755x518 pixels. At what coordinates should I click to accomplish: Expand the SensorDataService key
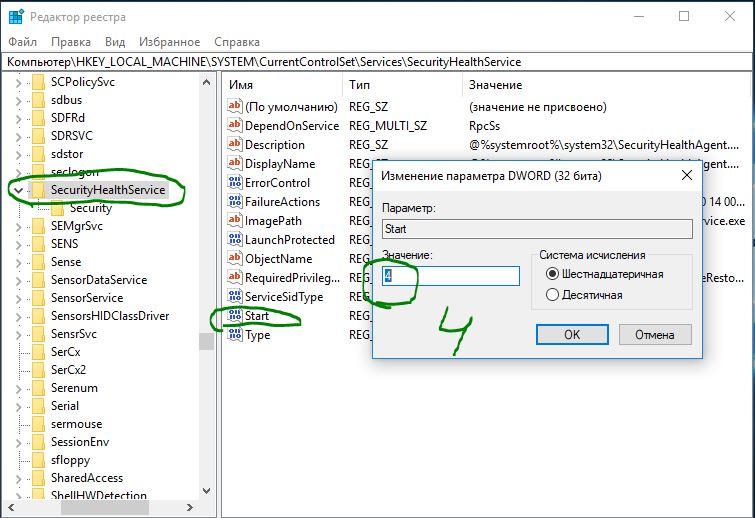point(18,281)
